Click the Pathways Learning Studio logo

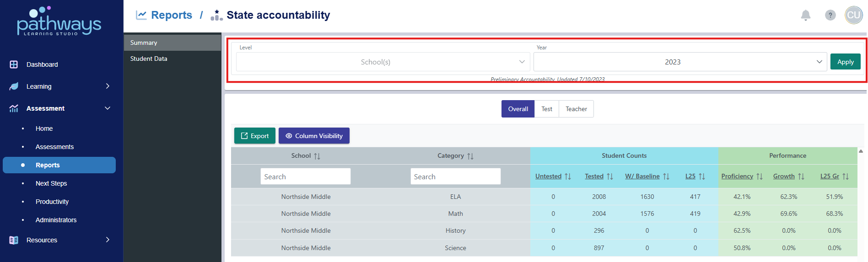[59, 21]
